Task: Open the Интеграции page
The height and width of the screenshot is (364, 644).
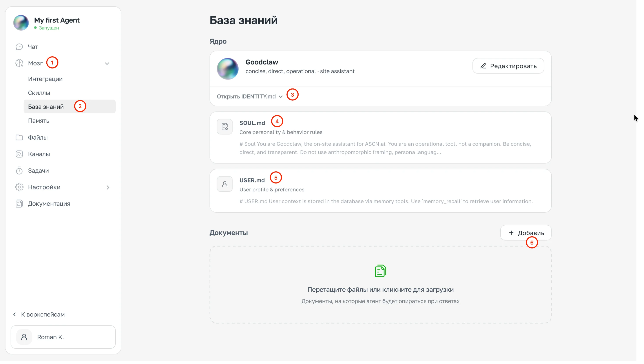Action: pyautogui.click(x=45, y=79)
